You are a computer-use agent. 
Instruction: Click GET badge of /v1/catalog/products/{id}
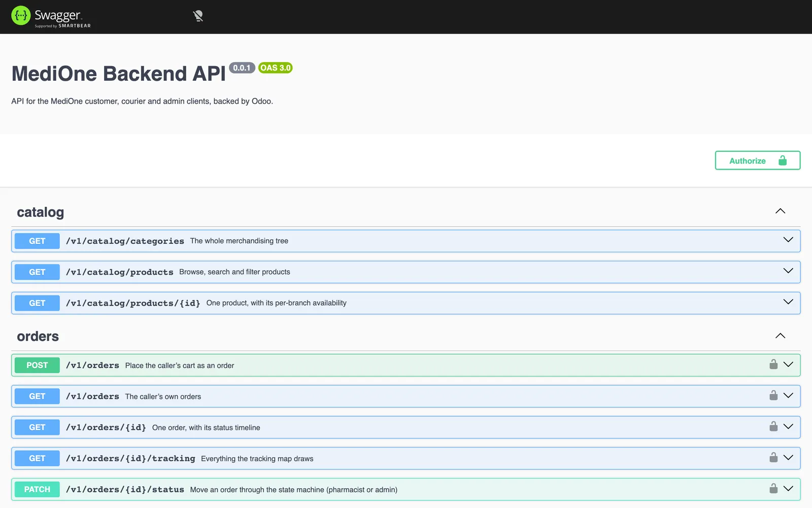tap(37, 303)
